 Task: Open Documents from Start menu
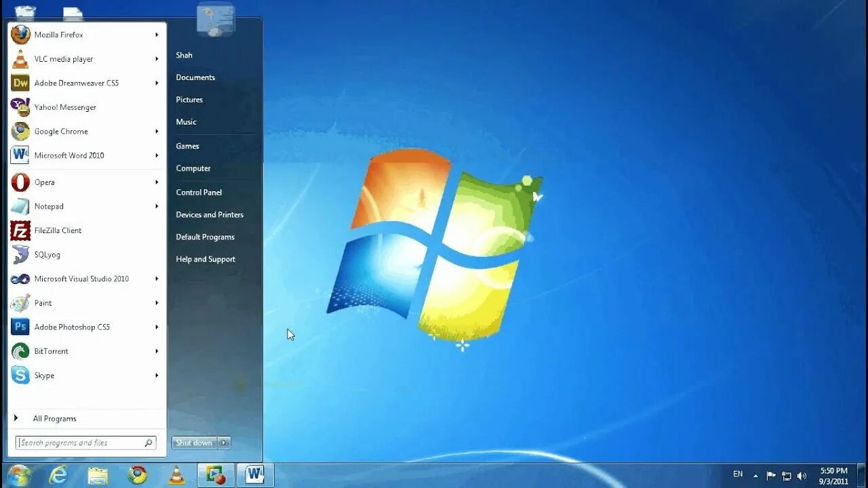coord(195,77)
